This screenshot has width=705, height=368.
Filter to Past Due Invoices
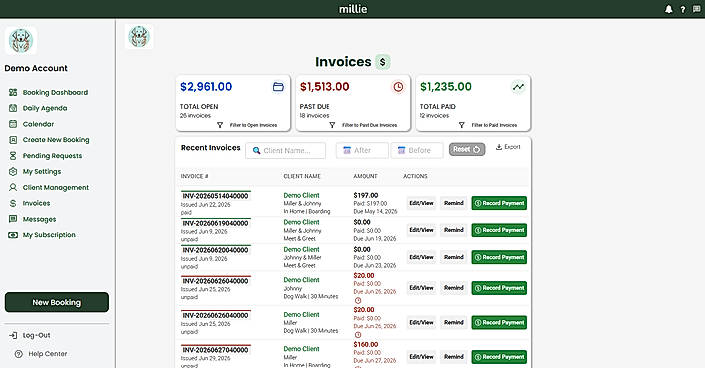[x=363, y=125]
